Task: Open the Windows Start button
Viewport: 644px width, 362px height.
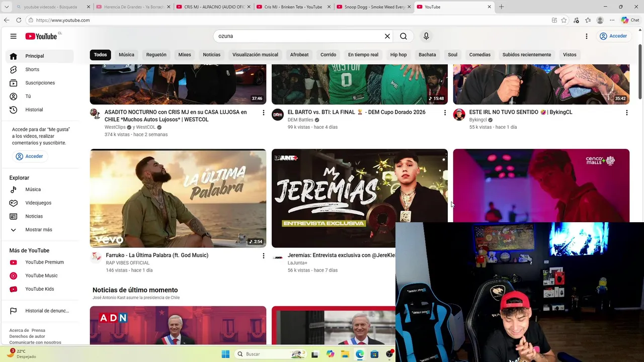Action: click(225, 354)
